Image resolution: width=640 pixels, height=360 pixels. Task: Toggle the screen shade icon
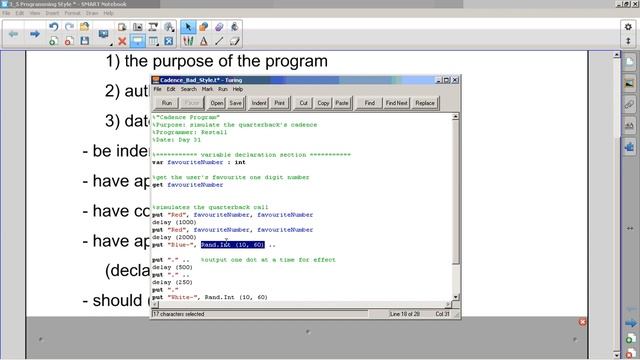tap(138, 41)
